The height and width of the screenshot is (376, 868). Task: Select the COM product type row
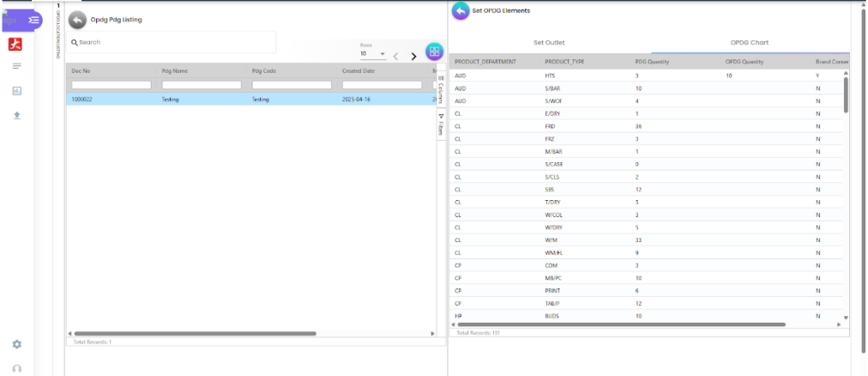click(646, 265)
